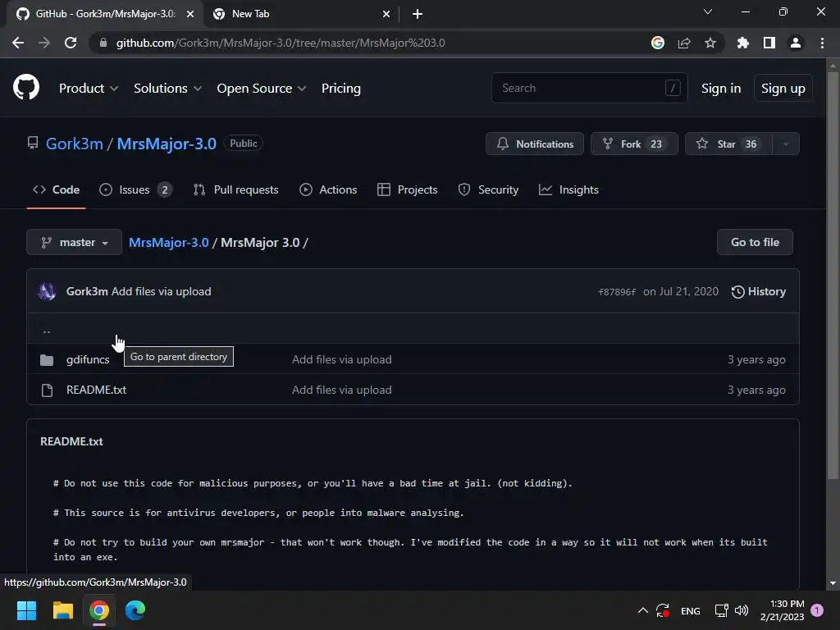Open the gdifuncs folder
The image size is (840, 630).
point(88,359)
